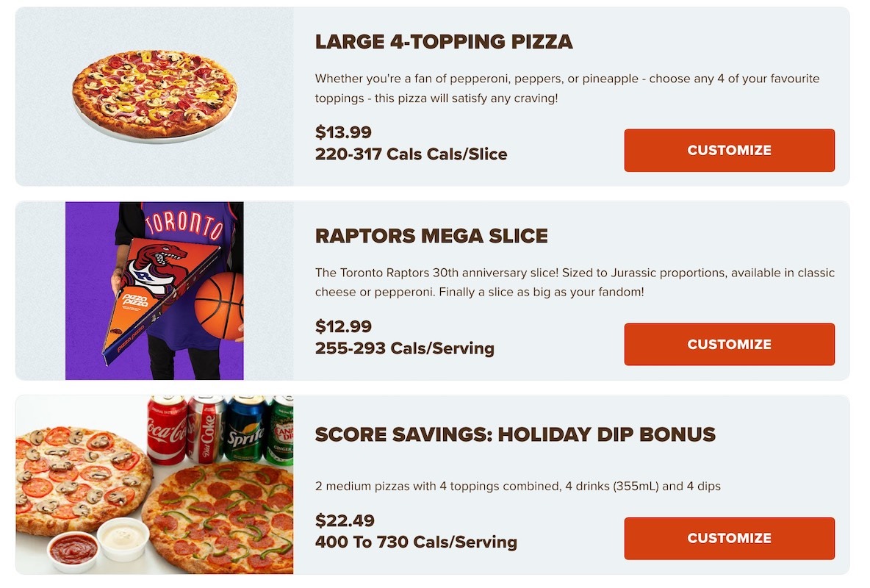The image size is (870, 588).
Task: Click the $12.99 price
Action: tap(343, 326)
